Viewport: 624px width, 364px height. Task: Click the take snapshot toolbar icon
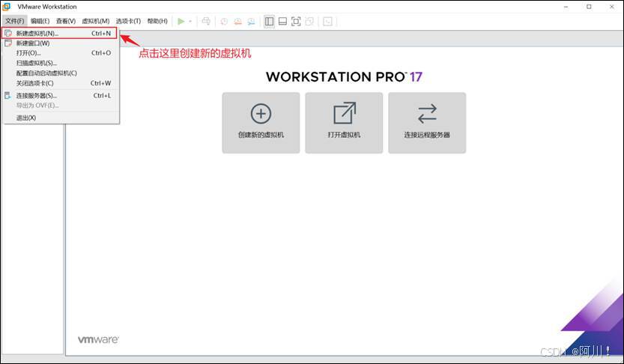[x=224, y=22]
